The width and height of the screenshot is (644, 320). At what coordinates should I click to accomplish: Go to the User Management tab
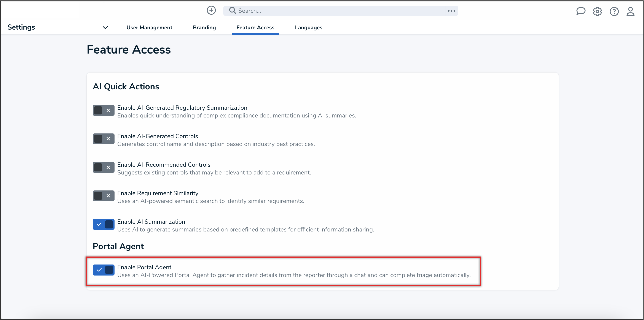149,27
